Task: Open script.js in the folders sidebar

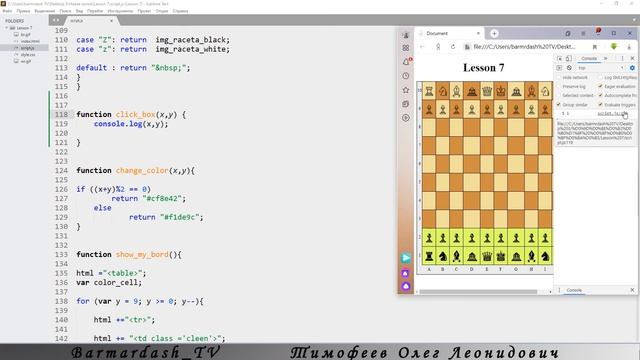Action: pyautogui.click(x=27, y=48)
